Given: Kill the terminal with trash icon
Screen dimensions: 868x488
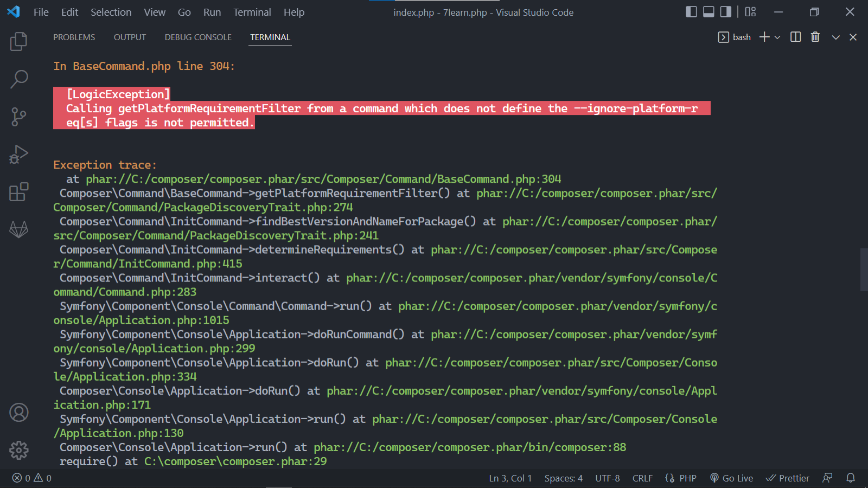Looking at the screenshot, I should pyautogui.click(x=815, y=37).
